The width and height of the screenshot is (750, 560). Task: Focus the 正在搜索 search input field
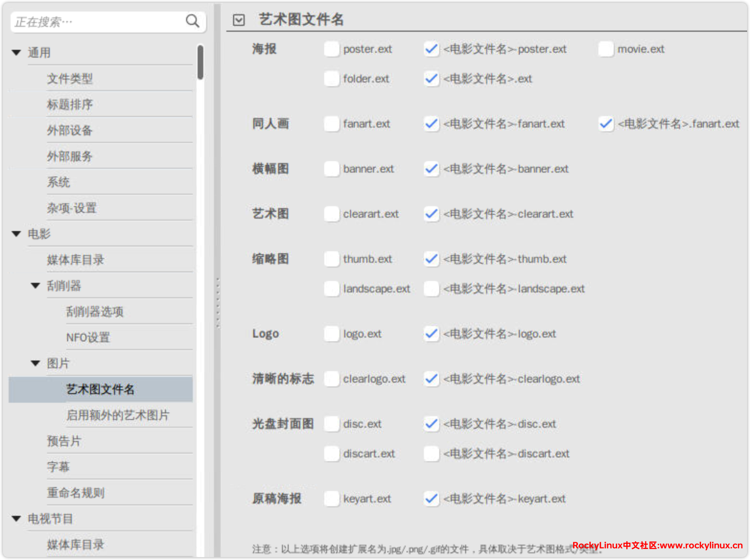(96, 22)
